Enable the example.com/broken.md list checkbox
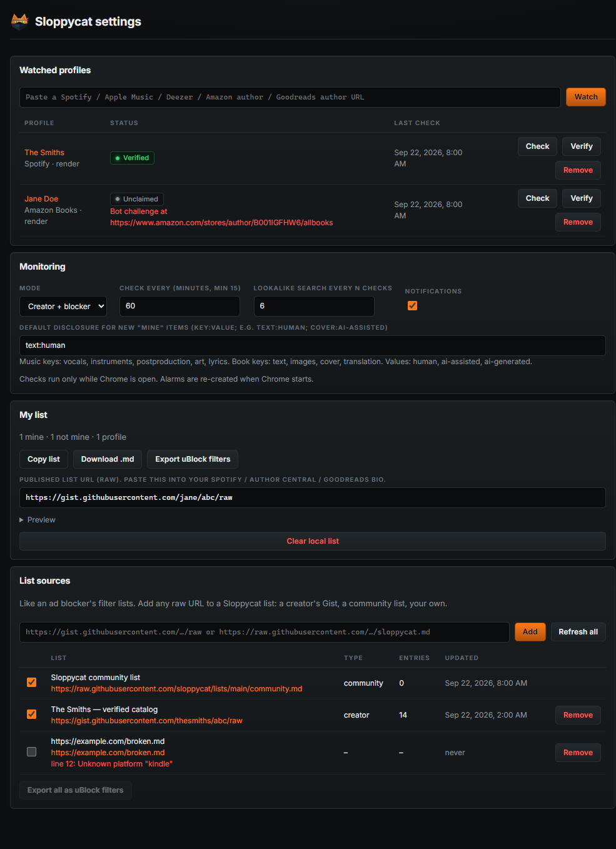 click(31, 752)
